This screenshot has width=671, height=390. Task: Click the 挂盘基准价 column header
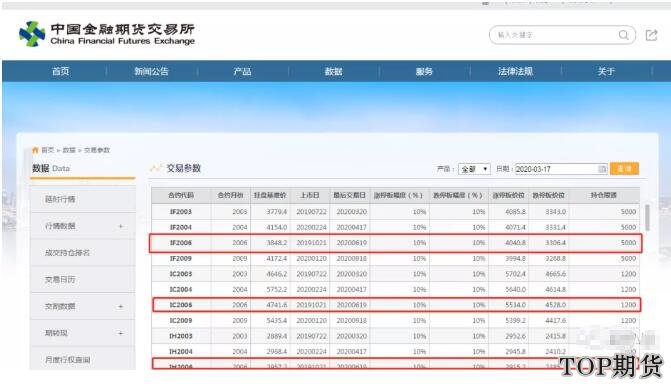(x=270, y=195)
